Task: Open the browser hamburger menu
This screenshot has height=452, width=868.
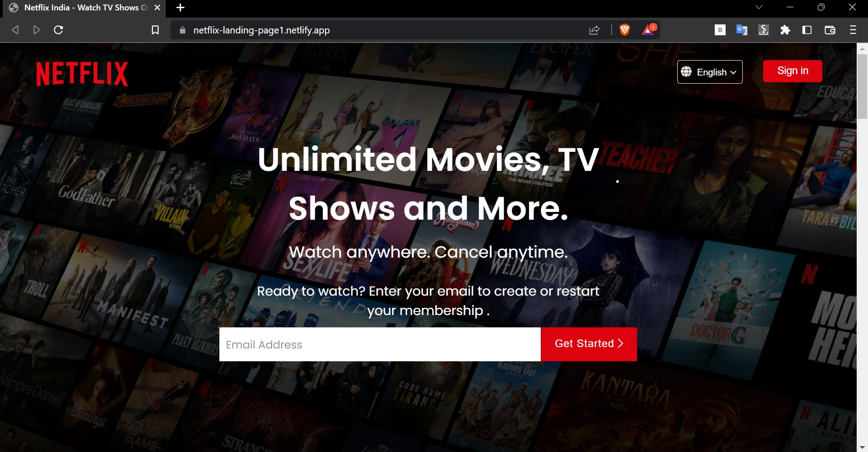Action: click(853, 30)
